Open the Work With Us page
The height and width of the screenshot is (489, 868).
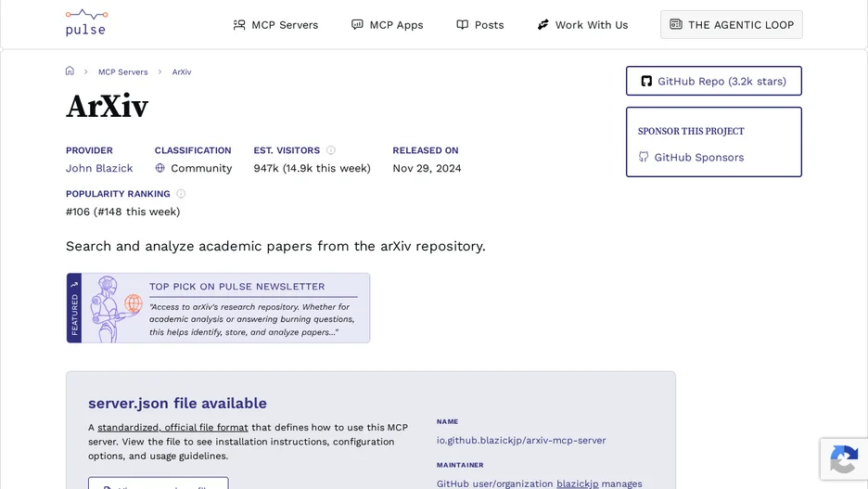click(x=582, y=25)
